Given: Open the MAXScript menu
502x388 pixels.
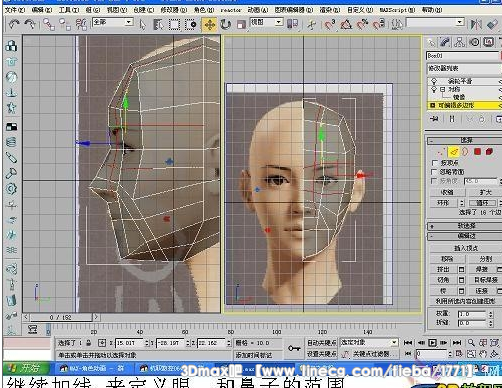Looking at the screenshot, I should [397, 10].
